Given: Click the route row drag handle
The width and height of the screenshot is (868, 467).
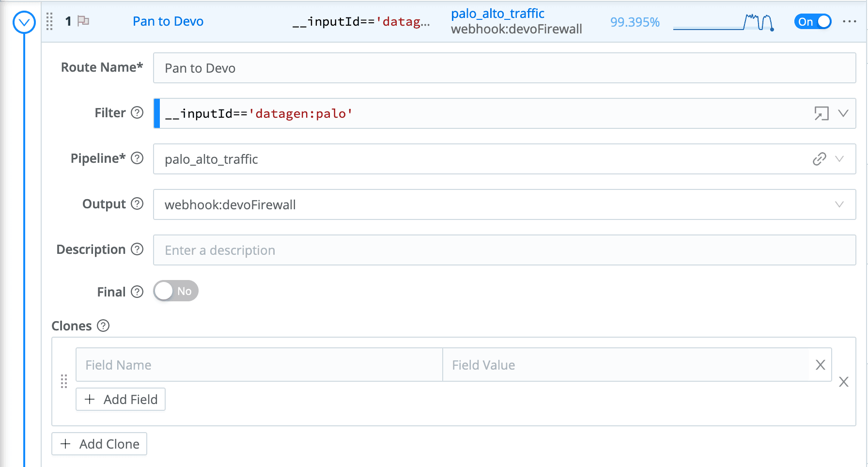Looking at the screenshot, I should coord(49,22).
